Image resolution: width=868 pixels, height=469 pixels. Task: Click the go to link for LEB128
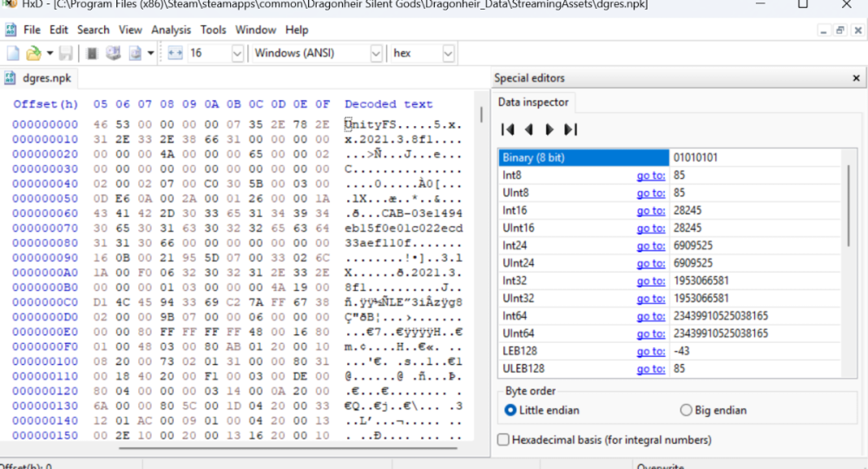point(650,352)
